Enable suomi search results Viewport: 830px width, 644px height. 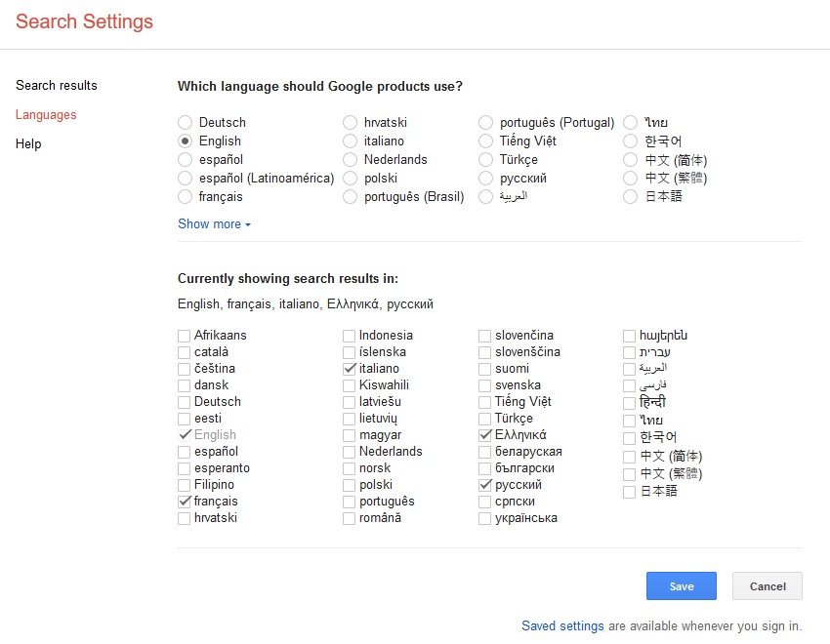click(484, 369)
